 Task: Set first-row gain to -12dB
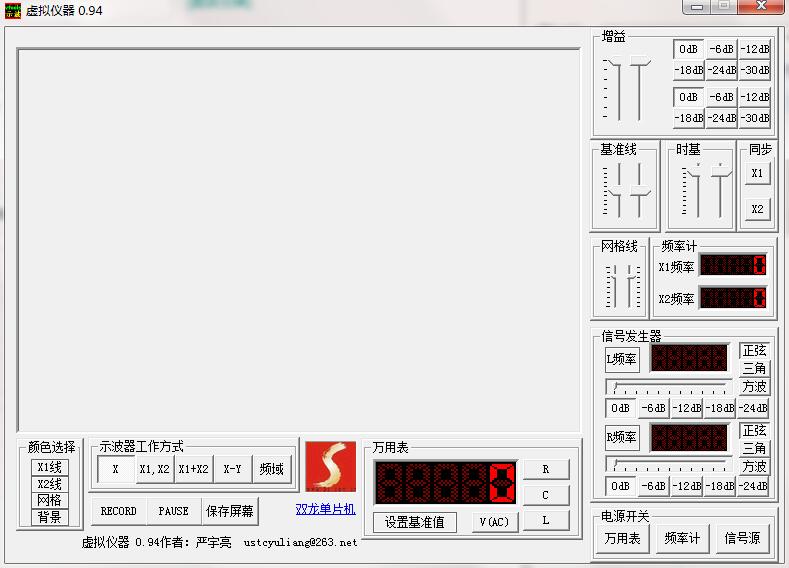[x=755, y=49]
